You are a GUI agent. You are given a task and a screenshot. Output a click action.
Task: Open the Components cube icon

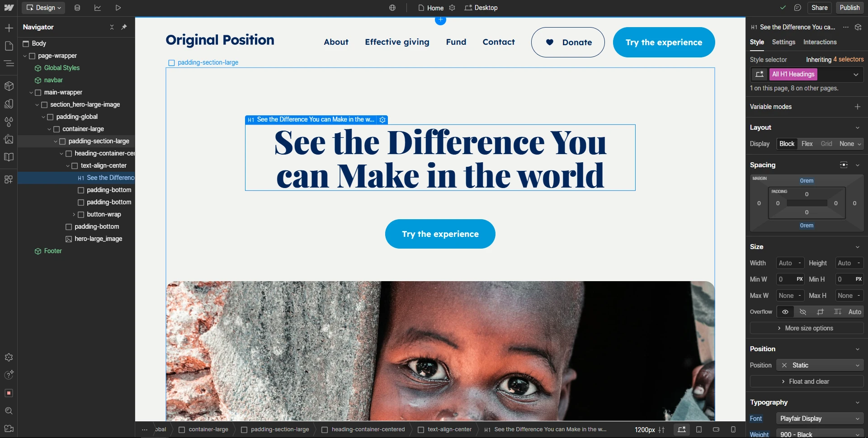(x=9, y=86)
